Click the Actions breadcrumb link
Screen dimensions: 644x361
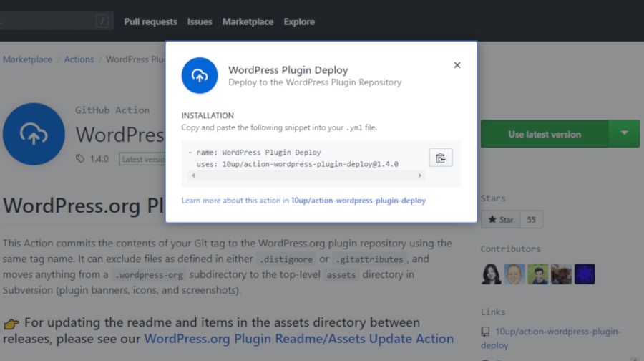[x=79, y=59]
